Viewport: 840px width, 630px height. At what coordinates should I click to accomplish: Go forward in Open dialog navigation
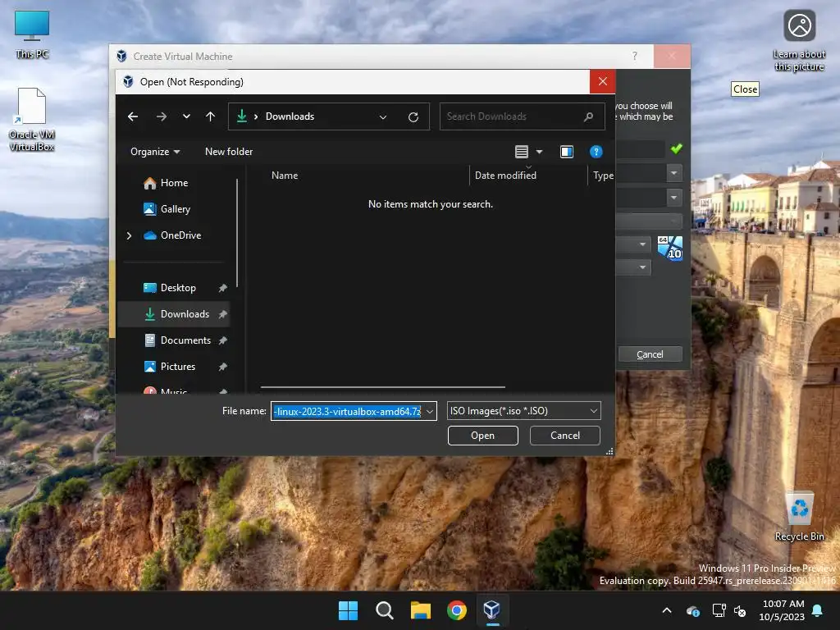(x=162, y=116)
